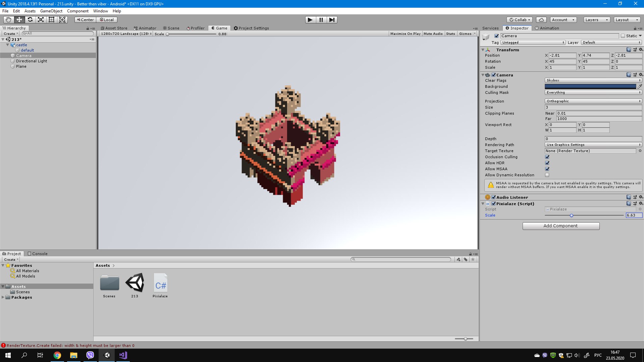
Task: Open the GameObject menu
Action: (x=51, y=11)
